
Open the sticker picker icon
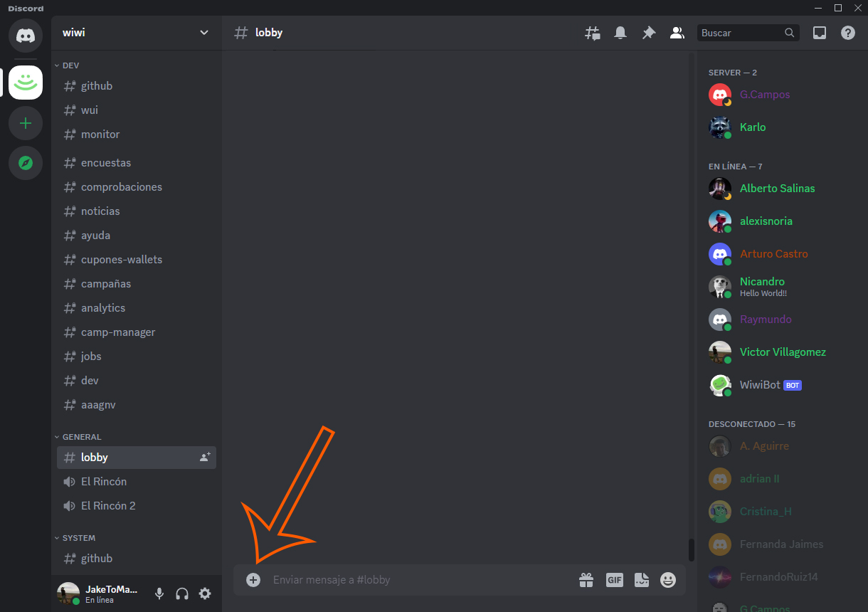click(642, 580)
